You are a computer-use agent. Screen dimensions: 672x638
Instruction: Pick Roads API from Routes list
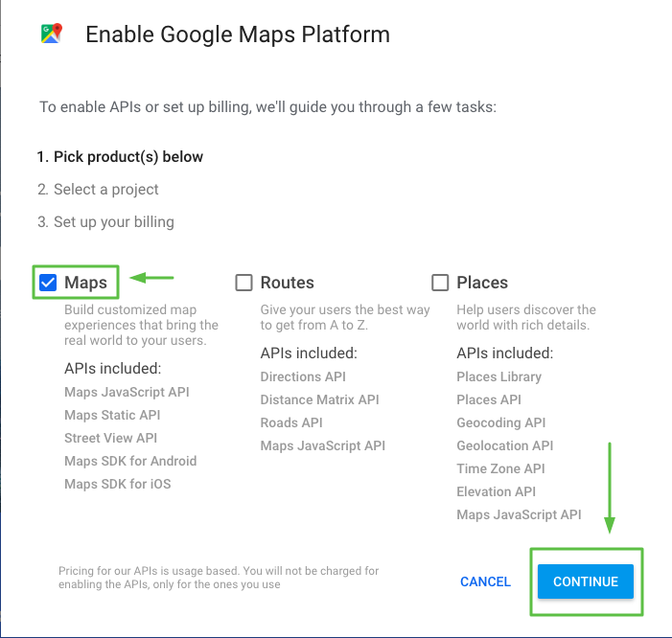(x=291, y=422)
